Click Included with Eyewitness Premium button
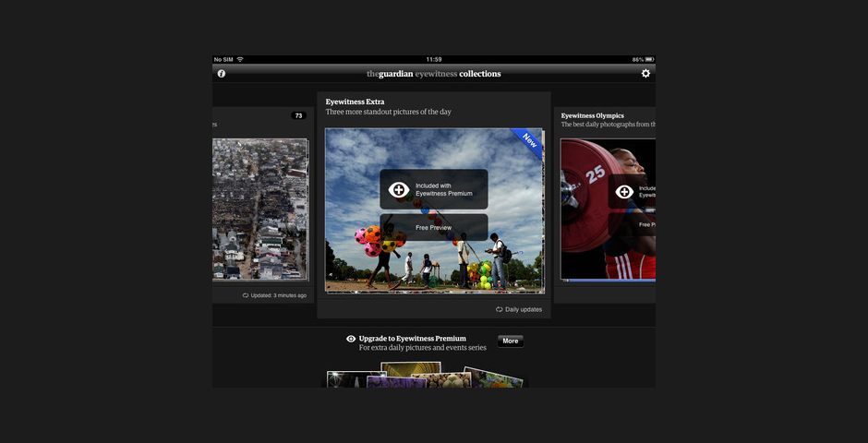 [434, 189]
